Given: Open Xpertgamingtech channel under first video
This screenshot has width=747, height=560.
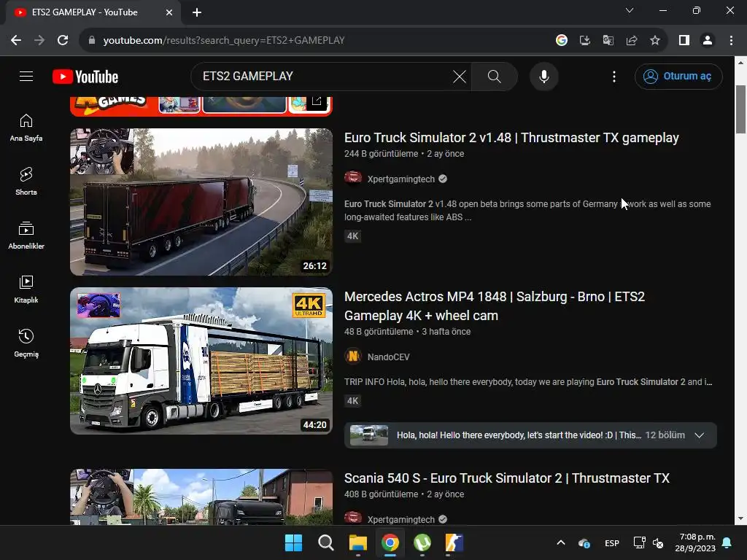Looking at the screenshot, I should (x=401, y=179).
